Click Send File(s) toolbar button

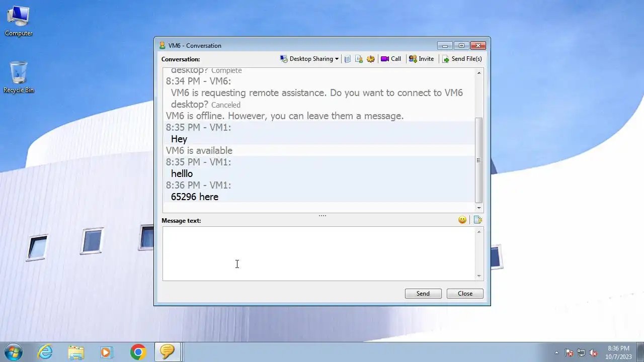462,59
